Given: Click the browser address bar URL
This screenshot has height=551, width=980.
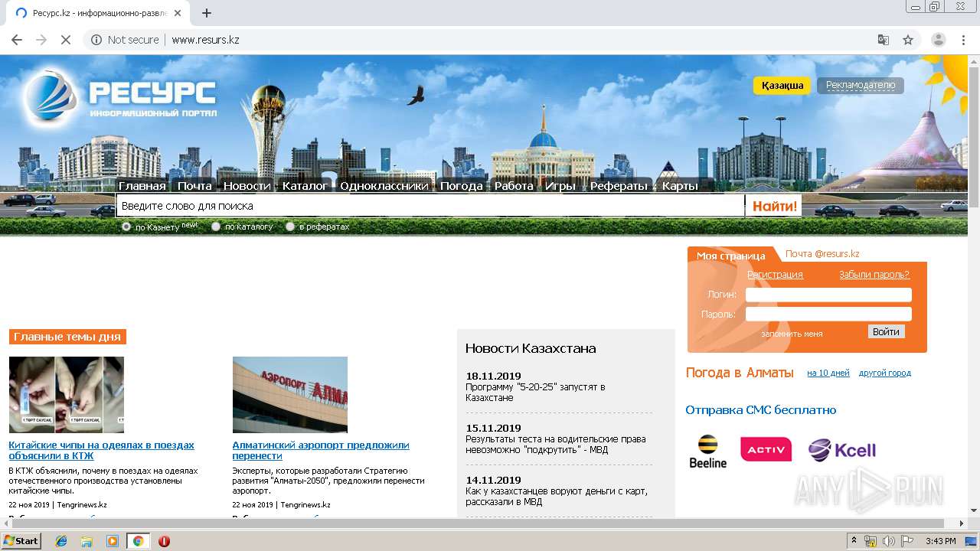Looking at the screenshot, I should pyautogui.click(x=205, y=40).
